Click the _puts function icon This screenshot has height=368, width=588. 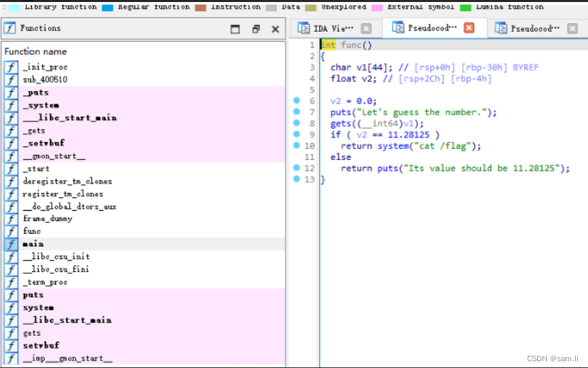pos(12,93)
